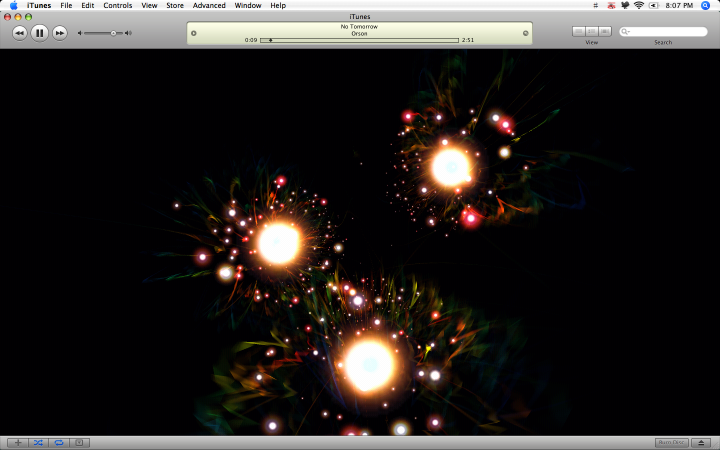This screenshot has width=720, height=450.
Task: Open Spotlight search in menu bar
Action: [705, 6]
